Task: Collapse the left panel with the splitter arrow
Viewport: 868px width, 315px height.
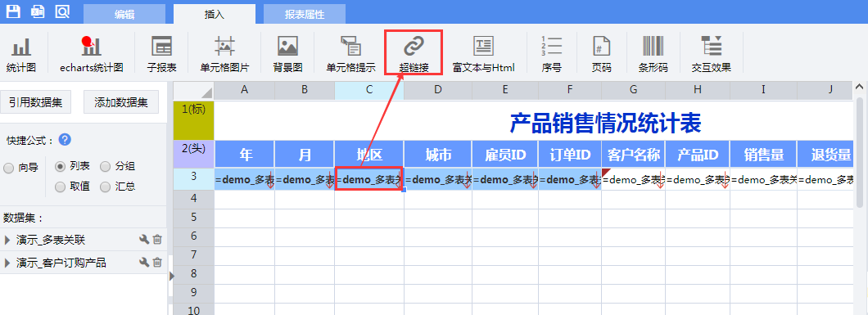Action: tap(171, 276)
